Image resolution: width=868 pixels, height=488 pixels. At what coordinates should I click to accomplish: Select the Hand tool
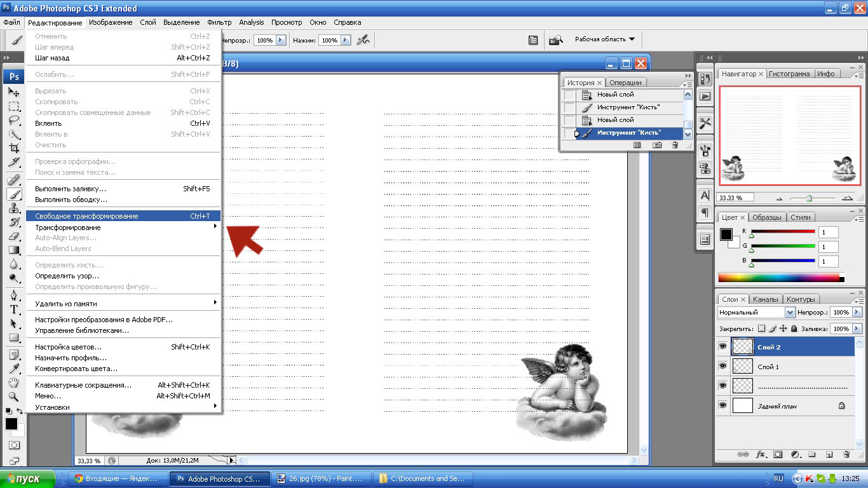coord(14,383)
